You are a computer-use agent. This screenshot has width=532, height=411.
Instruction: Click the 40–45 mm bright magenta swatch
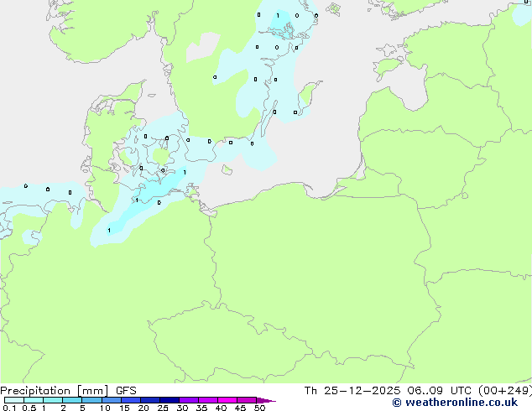click(x=227, y=400)
